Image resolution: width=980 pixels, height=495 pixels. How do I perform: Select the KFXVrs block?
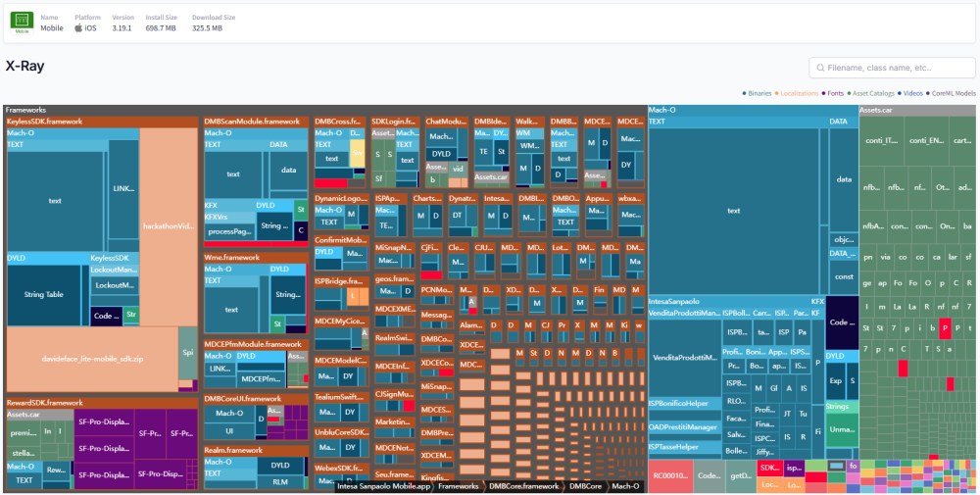(x=229, y=217)
